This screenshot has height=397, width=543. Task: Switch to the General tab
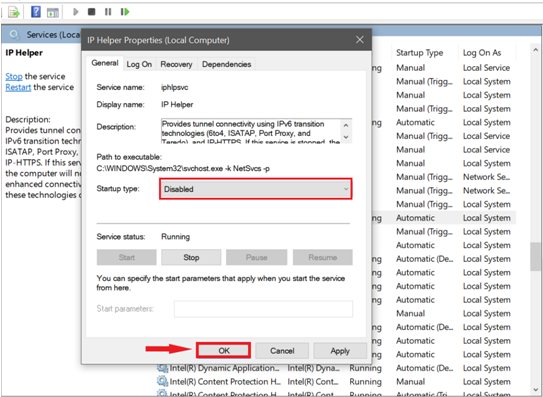pyautogui.click(x=105, y=63)
